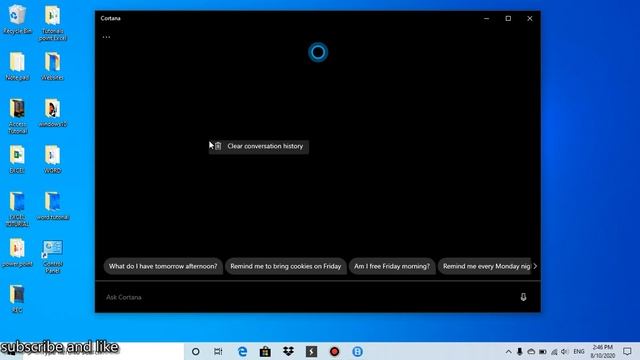Open the clock showing 2:46 PM
Image resolution: width=640 pixels, height=360 pixels.
602,351
